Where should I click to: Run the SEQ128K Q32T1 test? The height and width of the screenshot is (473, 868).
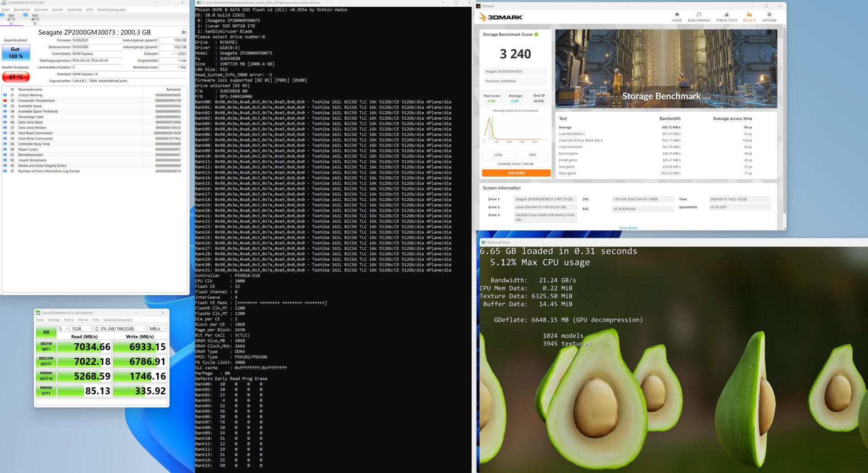pyautogui.click(x=46, y=361)
